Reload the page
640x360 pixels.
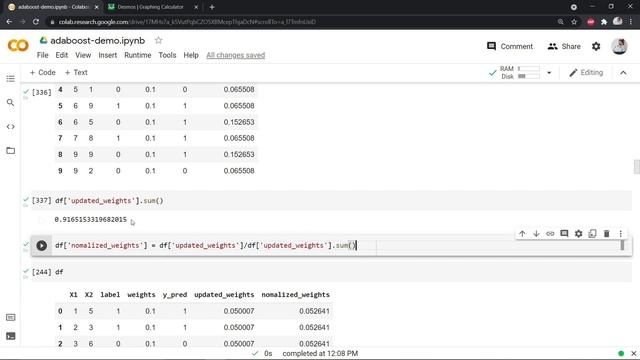coord(36,22)
